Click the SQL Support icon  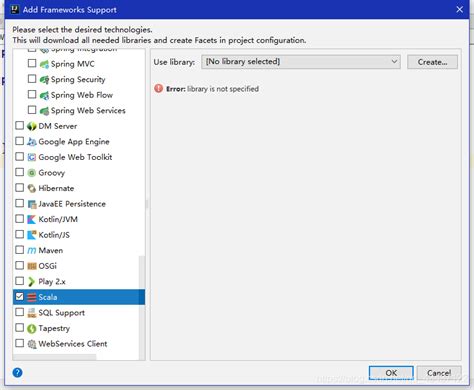coord(32,313)
